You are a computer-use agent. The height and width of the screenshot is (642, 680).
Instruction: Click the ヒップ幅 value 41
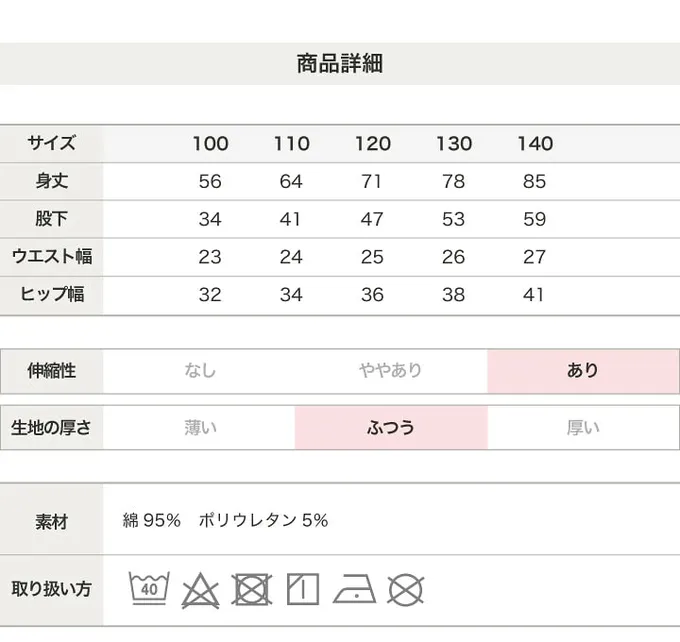[x=533, y=295]
